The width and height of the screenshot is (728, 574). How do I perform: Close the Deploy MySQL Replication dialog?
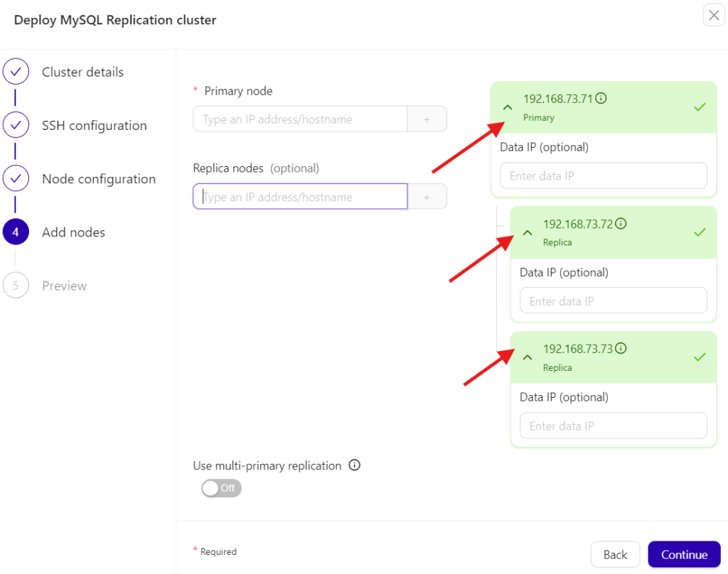pyautogui.click(x=713, y=16)
